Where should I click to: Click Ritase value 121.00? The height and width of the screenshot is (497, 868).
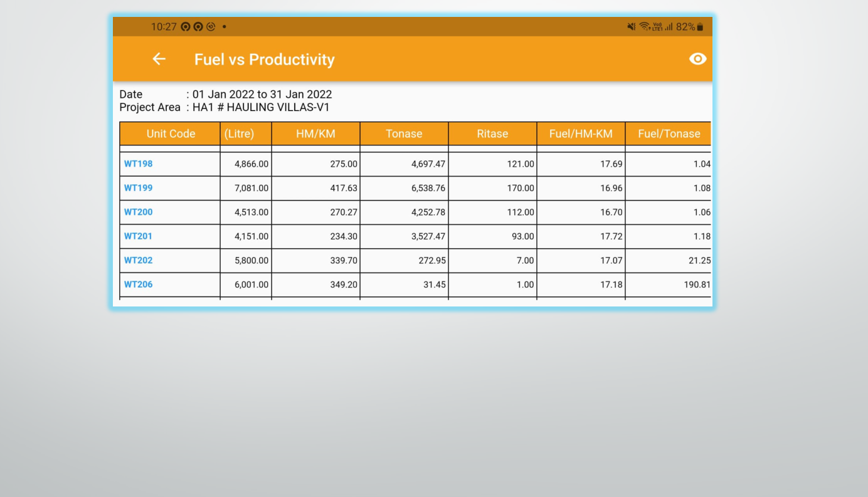(521, 164)
